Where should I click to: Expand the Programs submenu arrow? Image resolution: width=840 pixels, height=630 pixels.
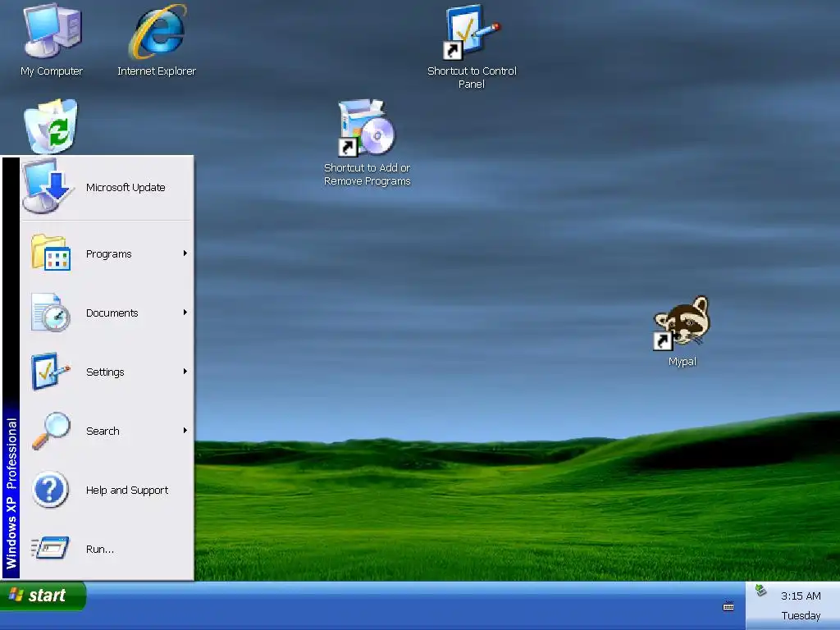pyautogui.click(x=185, y=253)
